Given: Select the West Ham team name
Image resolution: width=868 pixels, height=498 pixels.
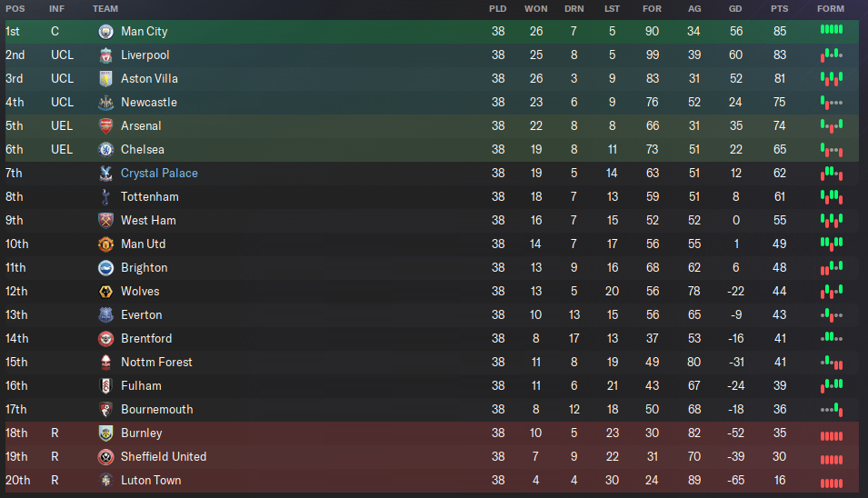Looking at the screenshot, I should pyautogui.click(x=148, y=220).
